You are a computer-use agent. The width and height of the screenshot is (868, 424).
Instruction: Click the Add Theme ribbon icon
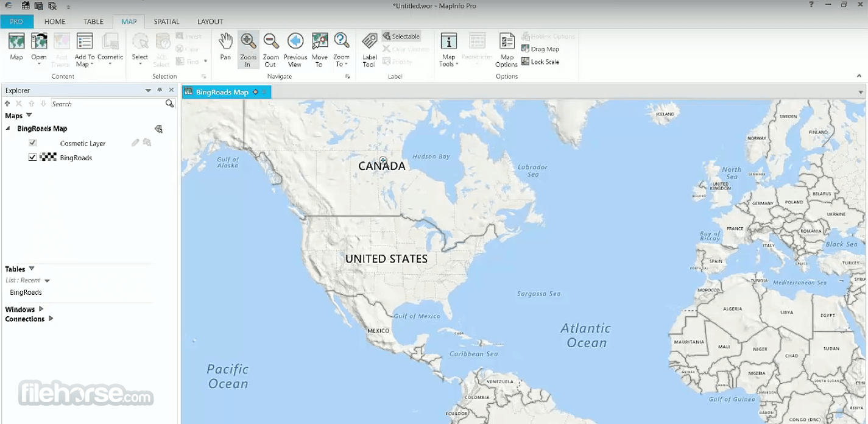point(61,41)
